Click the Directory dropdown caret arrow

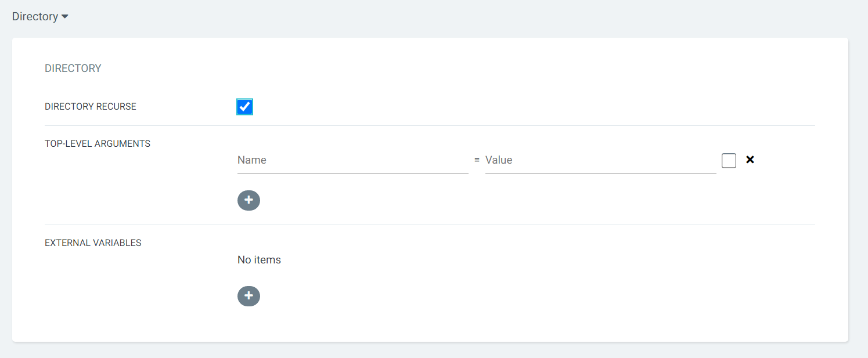(x=65, y=17)
